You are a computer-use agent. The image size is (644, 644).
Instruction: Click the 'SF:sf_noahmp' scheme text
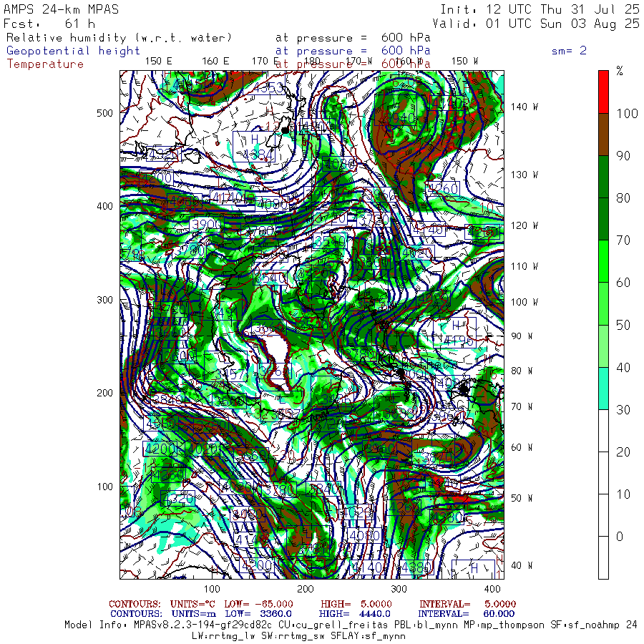pyautogui.click(x=585, y=625)
